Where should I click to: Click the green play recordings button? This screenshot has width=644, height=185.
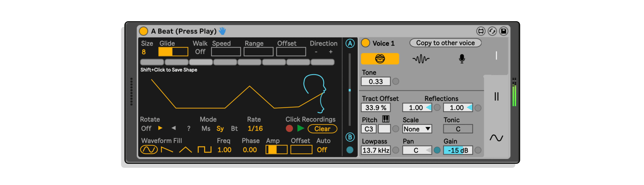pyautogui.click(x=301, y=128)
